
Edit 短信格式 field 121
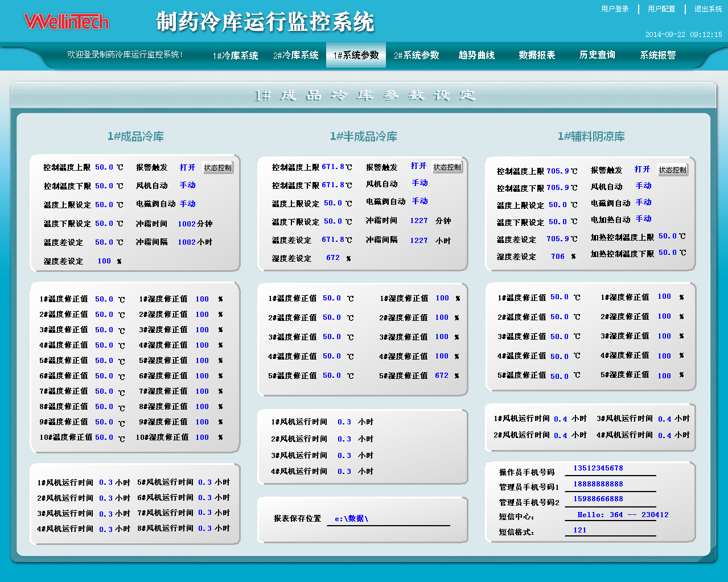[x=610, y=530]
